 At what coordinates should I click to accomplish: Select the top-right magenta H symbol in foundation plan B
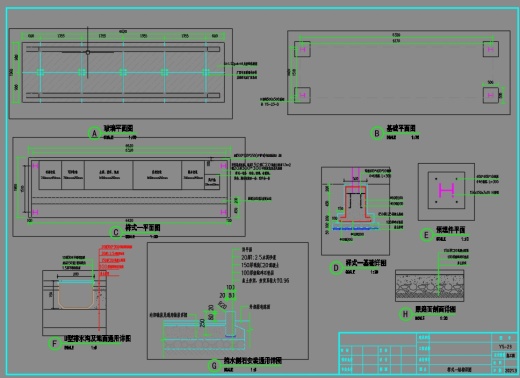[x=490, y=49]
